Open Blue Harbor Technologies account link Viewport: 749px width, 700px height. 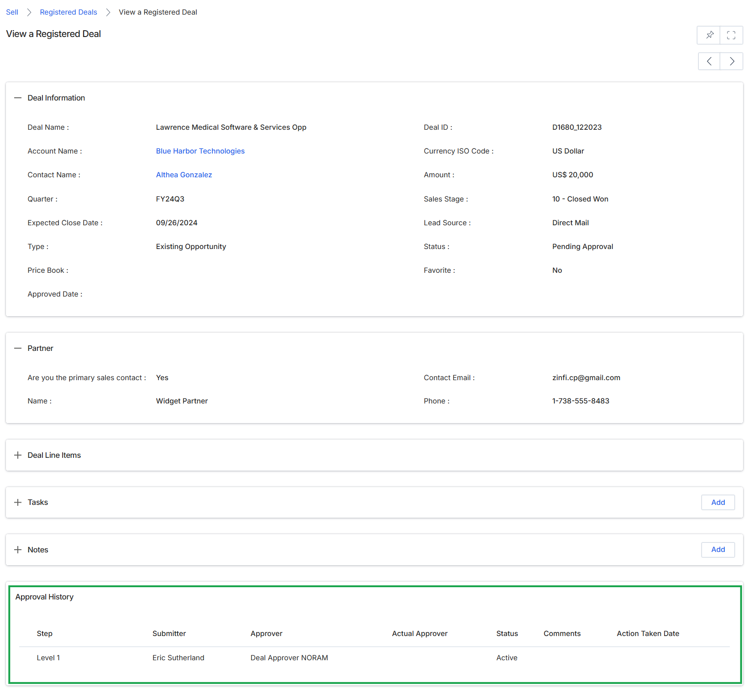200,151
